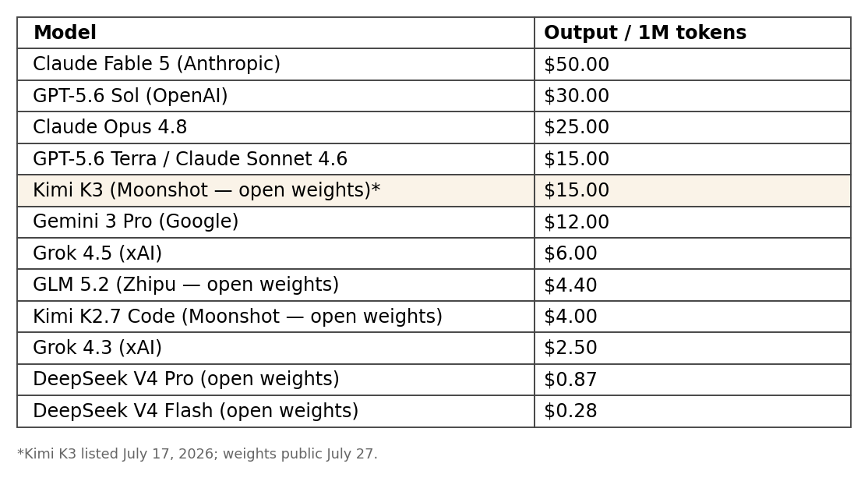This screenshot has height=485, width=868.
Task: Click GPT-5.6 Terra / Claude Sonnet 4.6 cell
Action: (276, 159)
